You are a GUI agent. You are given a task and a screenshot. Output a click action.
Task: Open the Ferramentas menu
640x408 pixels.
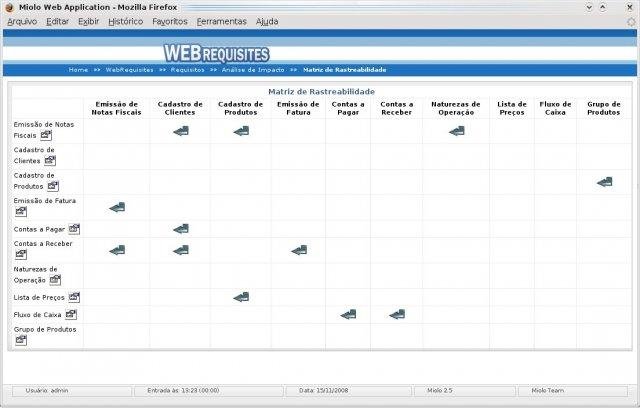point(222,22)
